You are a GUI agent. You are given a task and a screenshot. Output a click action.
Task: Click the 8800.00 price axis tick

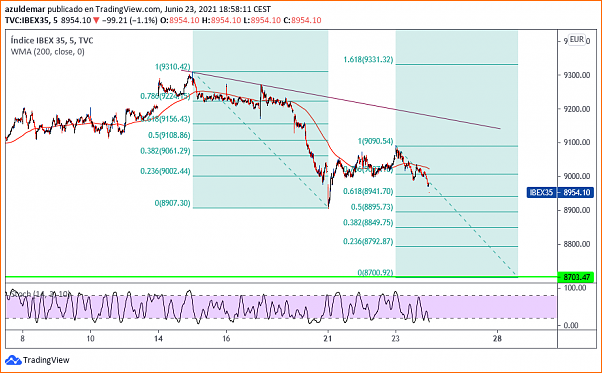pos(577,244)
